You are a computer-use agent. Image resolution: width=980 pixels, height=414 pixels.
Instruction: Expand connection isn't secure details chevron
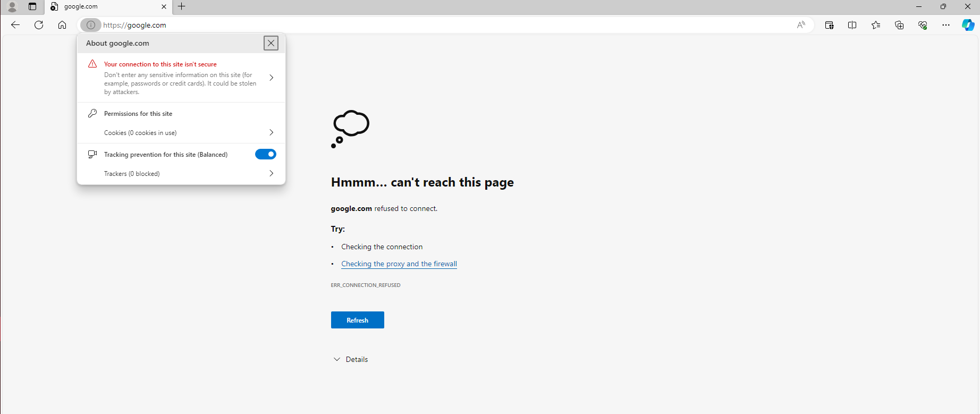click(271, 78)
